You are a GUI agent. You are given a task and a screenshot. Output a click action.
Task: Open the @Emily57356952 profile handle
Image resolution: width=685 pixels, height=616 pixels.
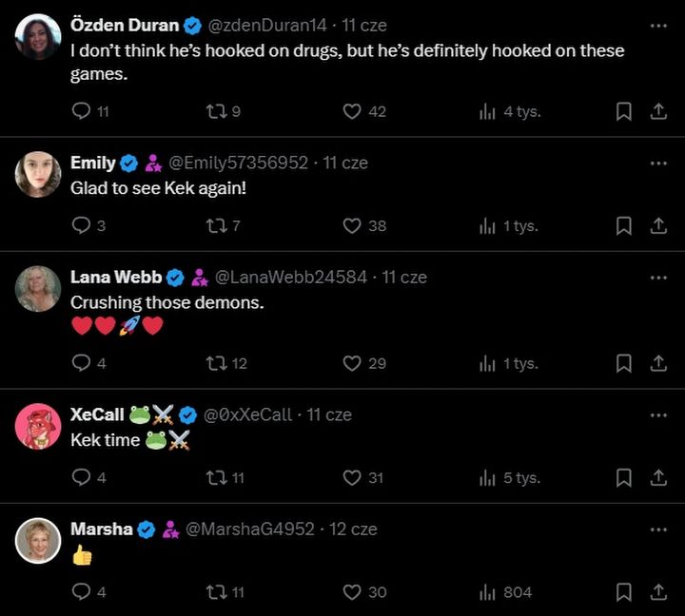[239, 163]
